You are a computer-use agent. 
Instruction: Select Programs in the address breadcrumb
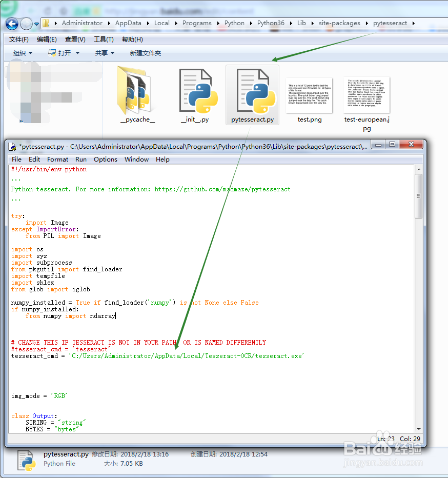(x=197, y=23)
